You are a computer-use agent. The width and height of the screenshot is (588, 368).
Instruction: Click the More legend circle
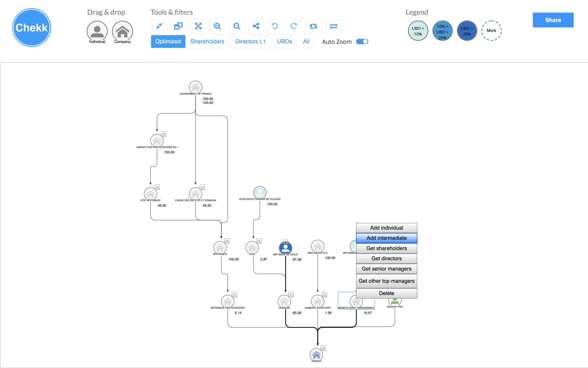pyautogui.click(x=492, y=31)
